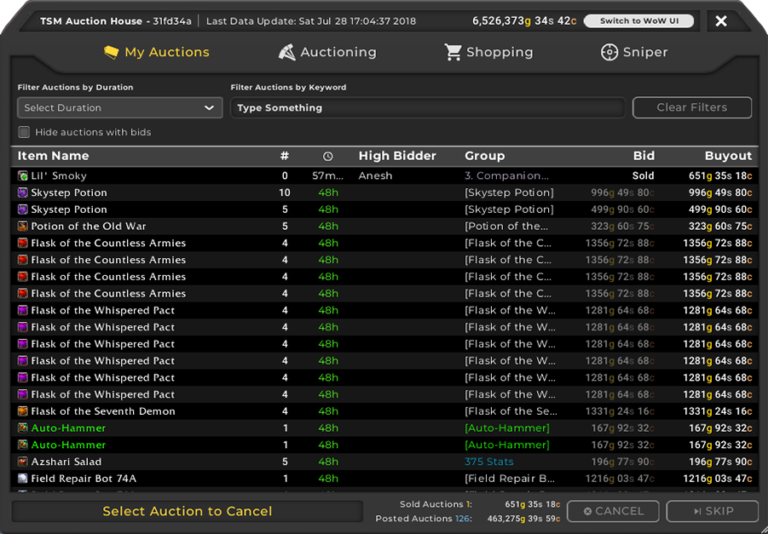
Task: Click the 3. Companion... group text
Action: tap(506, 176)
